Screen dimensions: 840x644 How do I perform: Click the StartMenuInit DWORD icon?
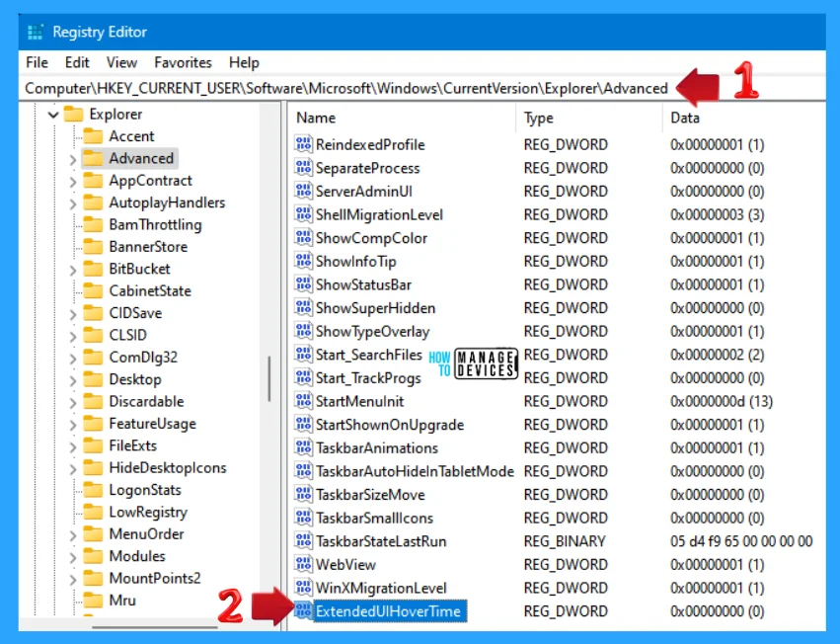pyautogui.click(x=303, y=401)
